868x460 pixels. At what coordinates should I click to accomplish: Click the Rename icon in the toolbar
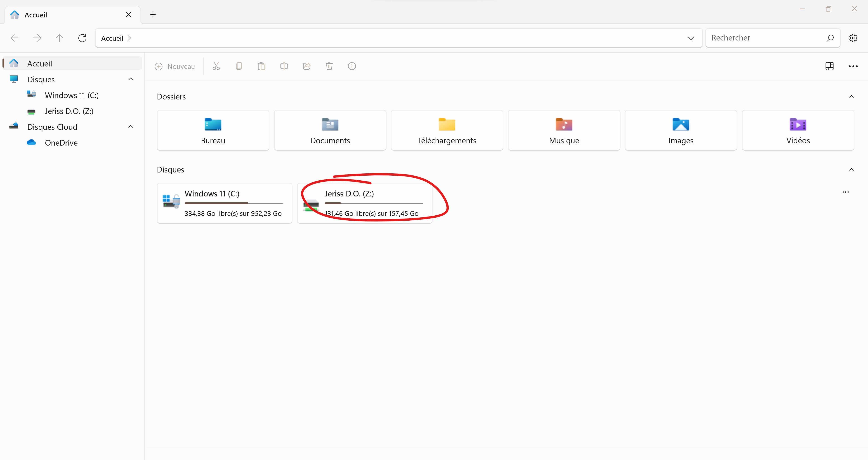coord(284,66)
